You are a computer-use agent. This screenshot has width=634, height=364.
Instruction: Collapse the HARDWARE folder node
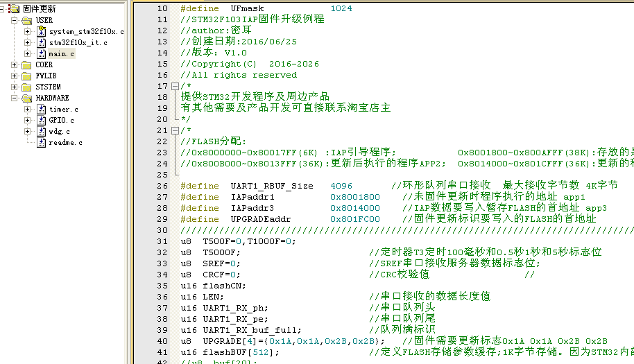[x=14, y=98]
